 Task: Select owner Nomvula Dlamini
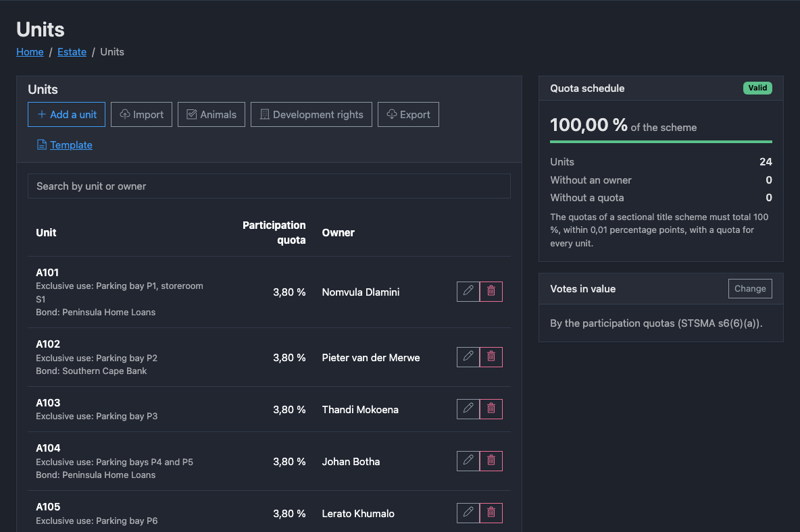[x=361, y=292]
